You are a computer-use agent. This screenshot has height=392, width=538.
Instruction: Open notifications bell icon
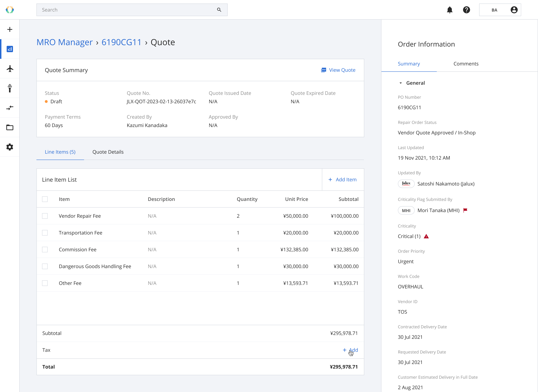[450, 10]
